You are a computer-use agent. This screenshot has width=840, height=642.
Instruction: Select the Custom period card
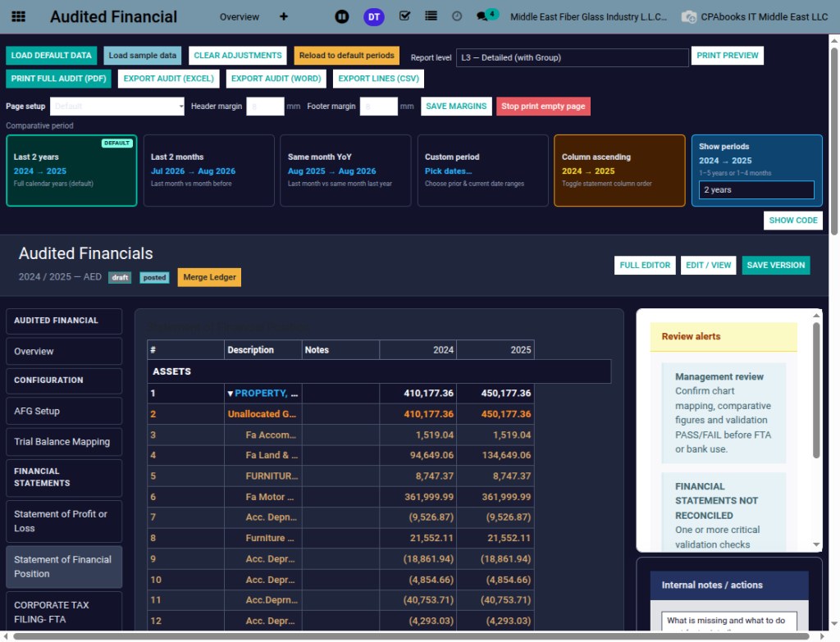point(482,171)
